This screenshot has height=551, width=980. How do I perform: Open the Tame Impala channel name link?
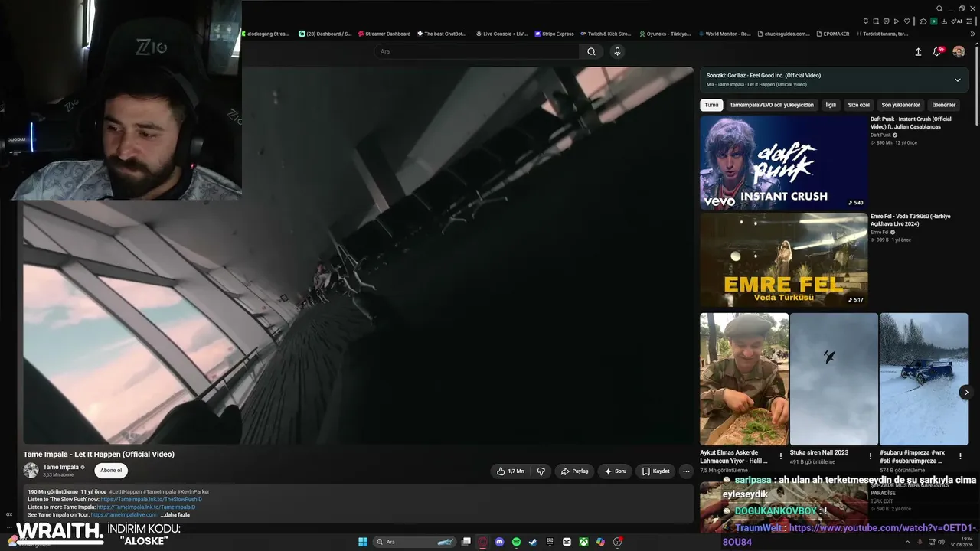pyautogui.click(x=61, y=467)
